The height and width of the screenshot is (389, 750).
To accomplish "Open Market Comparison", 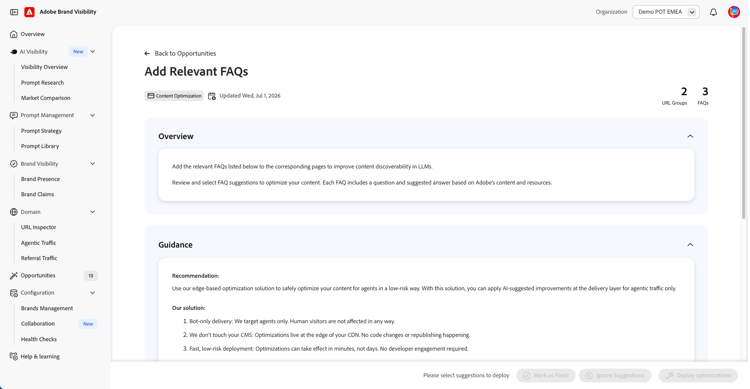I will (45, 98).
